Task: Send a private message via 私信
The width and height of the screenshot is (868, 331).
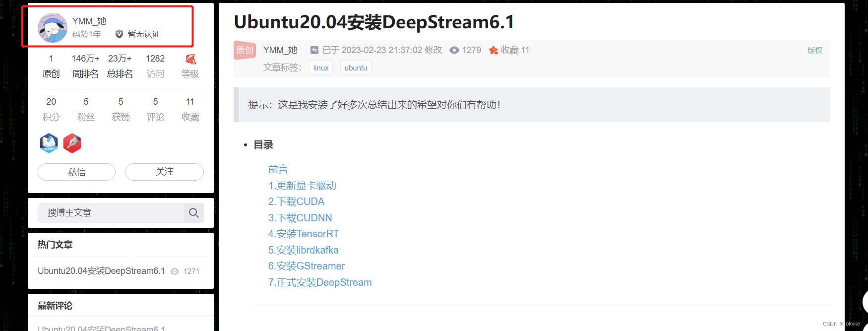Action: click(76, 172)
